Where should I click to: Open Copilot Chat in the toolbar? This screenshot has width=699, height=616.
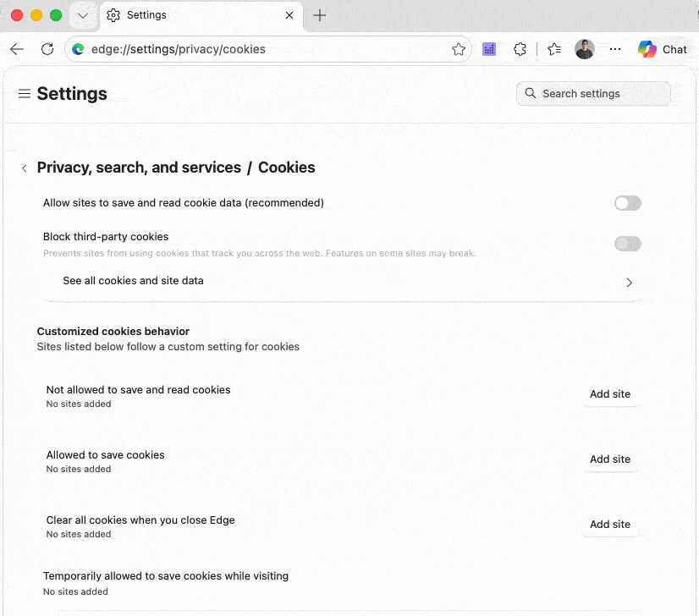pyautogui.click(x=663, y=49)
